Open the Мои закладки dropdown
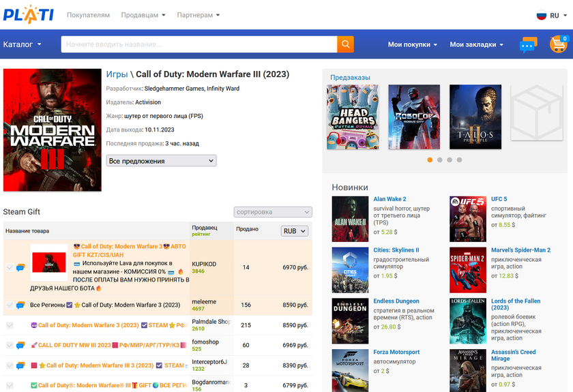The height and width of the screenshot is (392, 573). pos(477,44)
